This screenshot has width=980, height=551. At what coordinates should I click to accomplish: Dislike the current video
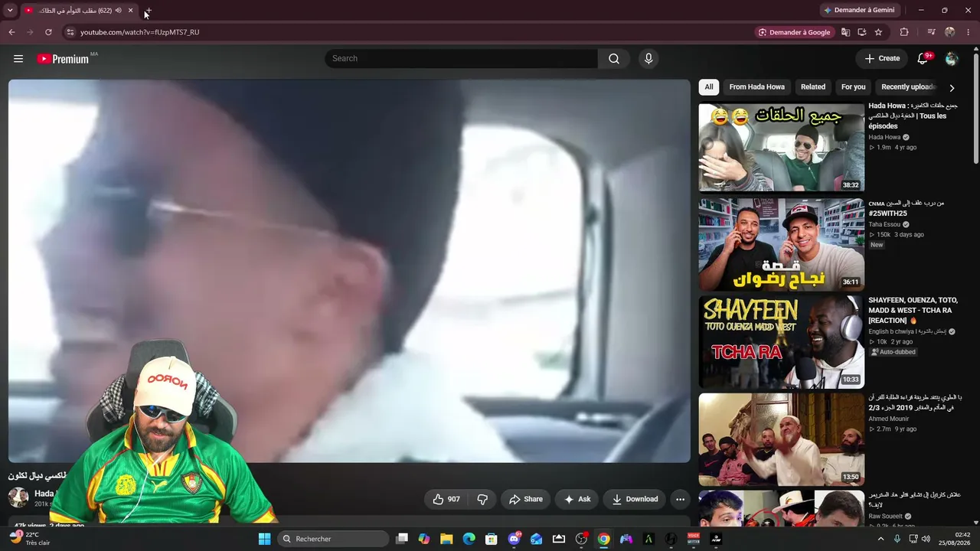(x=482, y=499)
